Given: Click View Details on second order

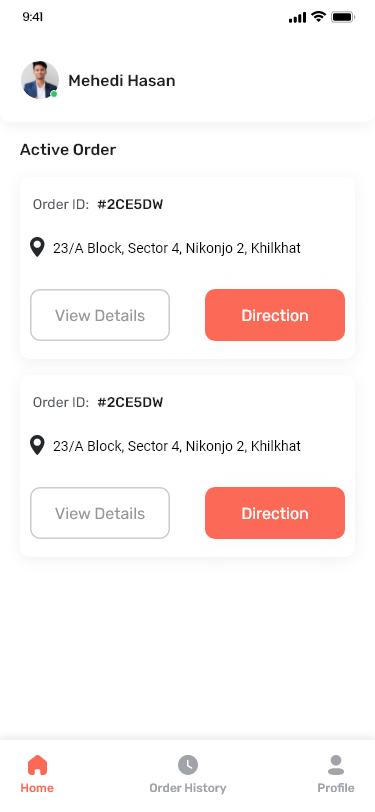Looking at the screenshot, I should pos(100,513).
